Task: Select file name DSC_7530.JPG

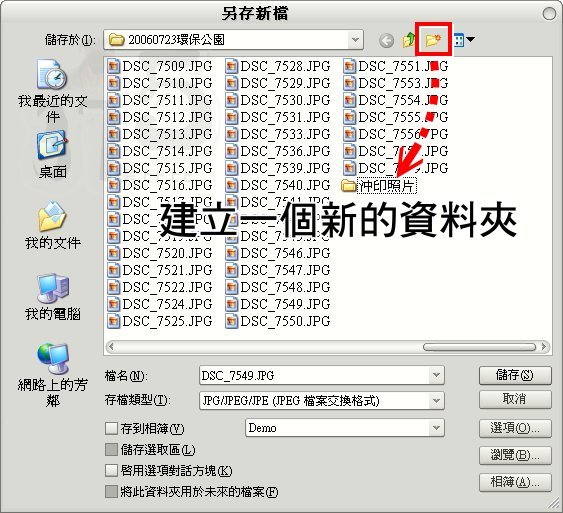Action: pos(285,100)
